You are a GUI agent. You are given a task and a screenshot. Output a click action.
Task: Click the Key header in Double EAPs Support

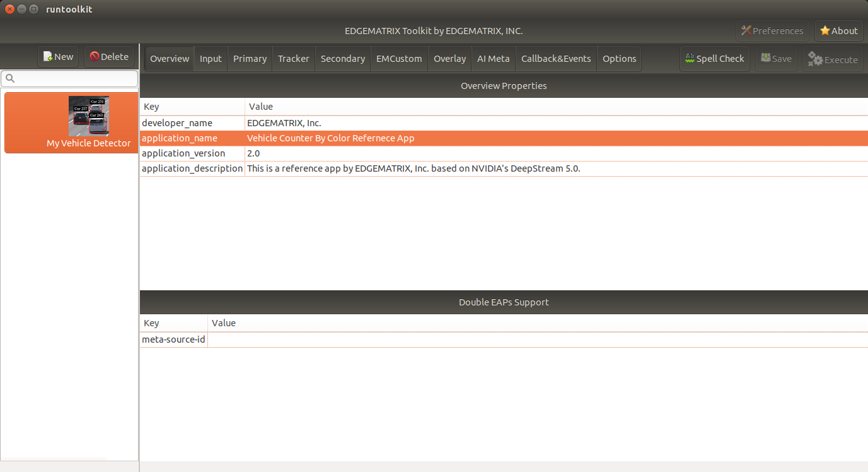174,323
